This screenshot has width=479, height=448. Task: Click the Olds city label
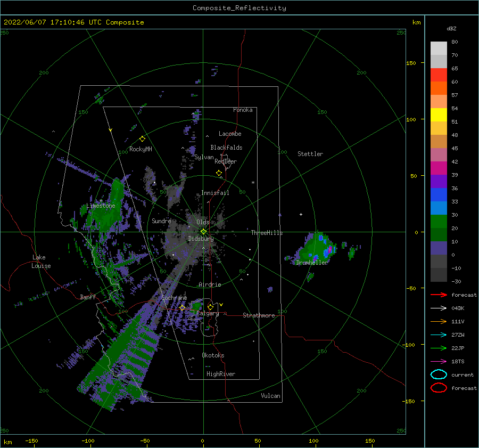coord(203,222)
